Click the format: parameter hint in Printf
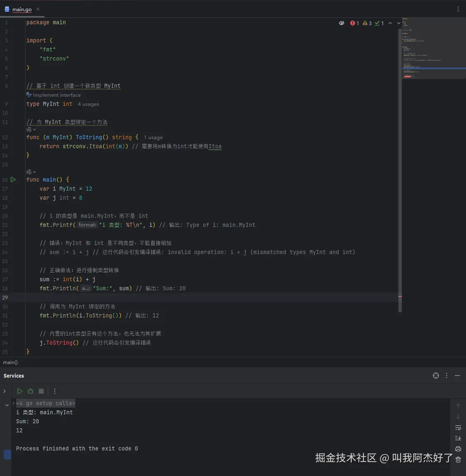This screenshot has height=476, width=466. tap(87, 225)
